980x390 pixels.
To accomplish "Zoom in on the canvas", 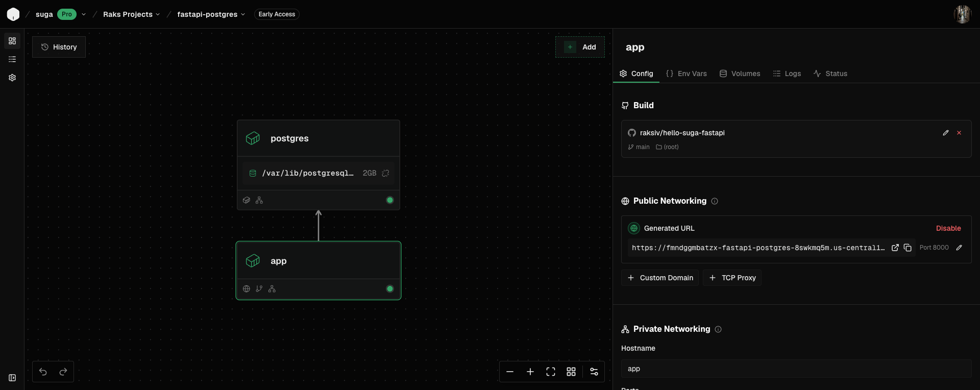I will pyautogui.click(x=530, y=372).
